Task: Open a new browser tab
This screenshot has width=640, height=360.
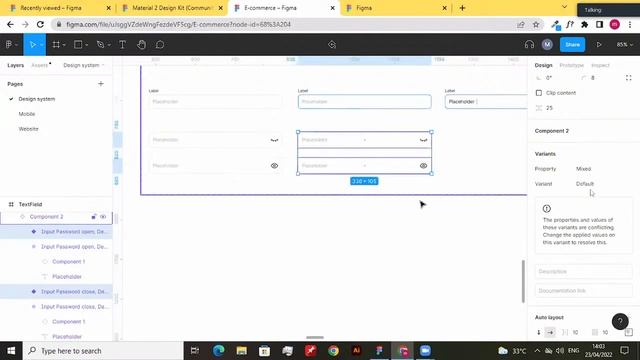Action: [x=462, y=8]
